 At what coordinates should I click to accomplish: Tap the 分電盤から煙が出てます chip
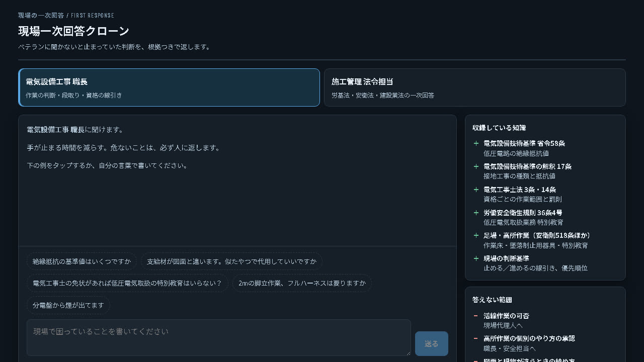click(68, 305)
